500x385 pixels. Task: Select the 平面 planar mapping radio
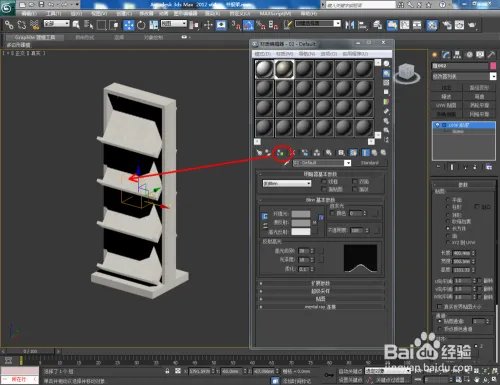point(448,200)
